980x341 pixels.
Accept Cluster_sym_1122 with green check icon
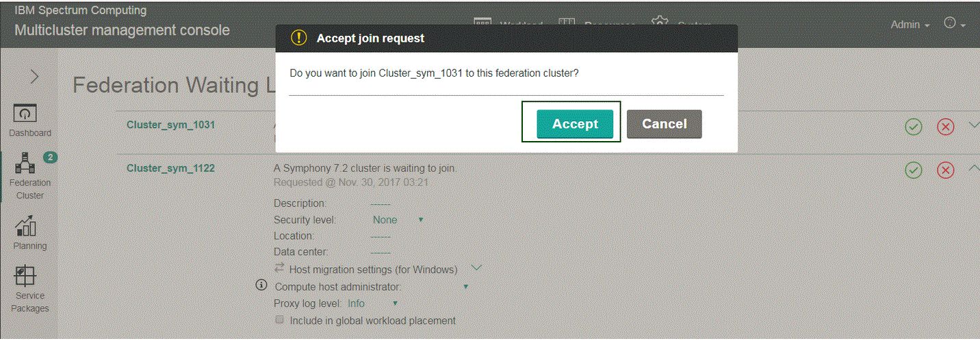[913, 170]
